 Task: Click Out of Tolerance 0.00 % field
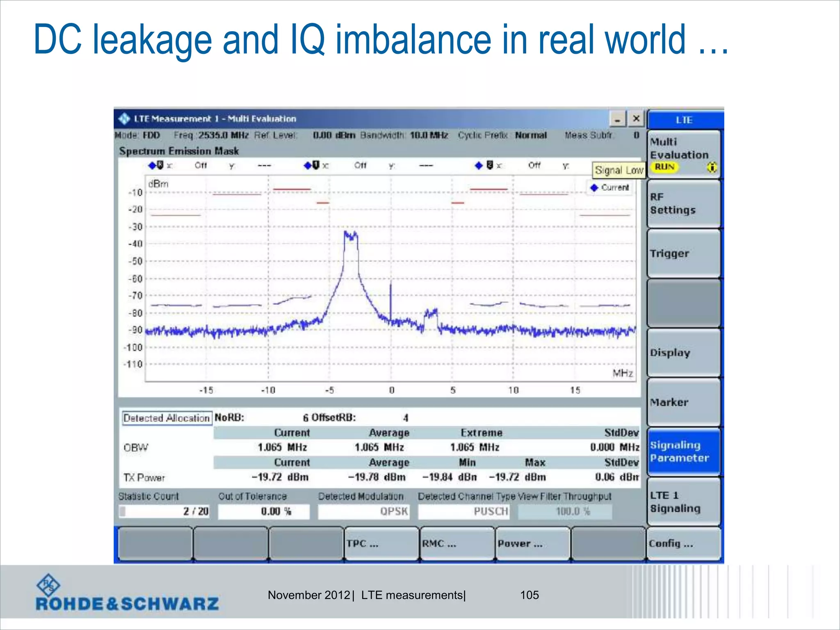(264, 511)
